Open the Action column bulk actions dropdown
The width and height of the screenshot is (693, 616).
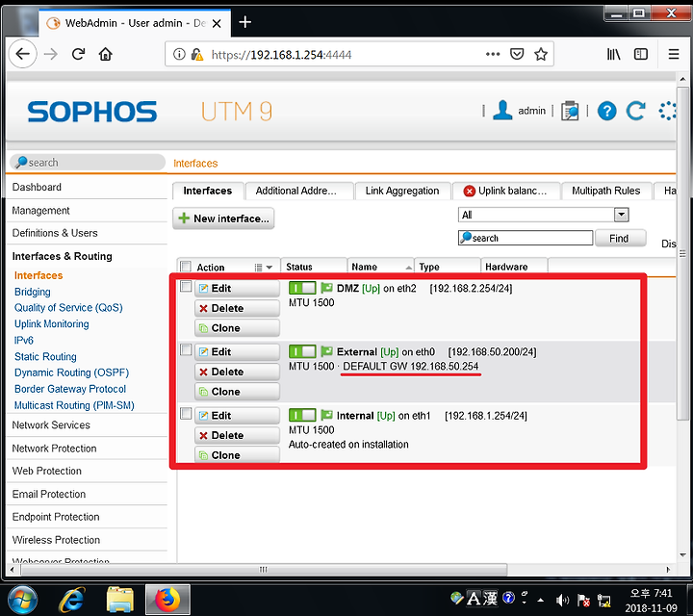tap(264, 268)
